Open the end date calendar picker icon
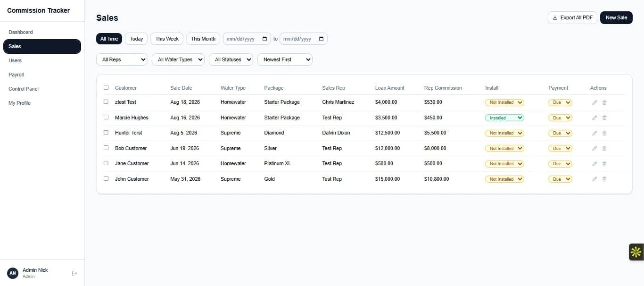644x286 pixels. tap(322, 39)
